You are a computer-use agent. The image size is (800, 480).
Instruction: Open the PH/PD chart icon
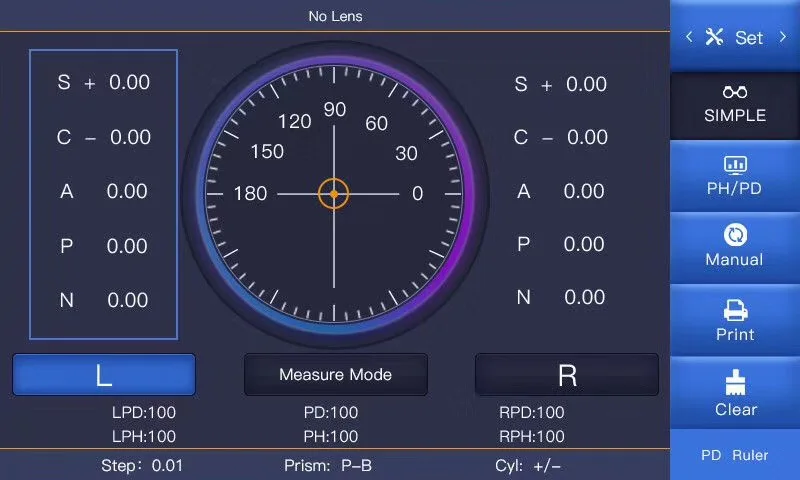coord(735,165)
